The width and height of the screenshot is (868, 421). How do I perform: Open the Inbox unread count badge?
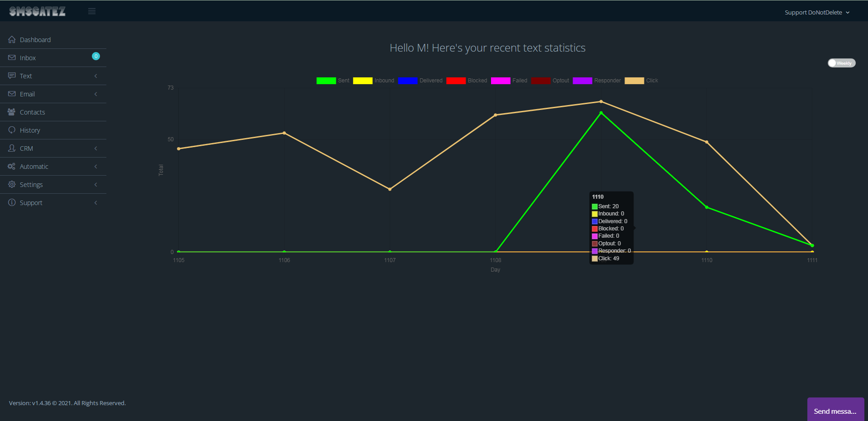click(96, 56)
